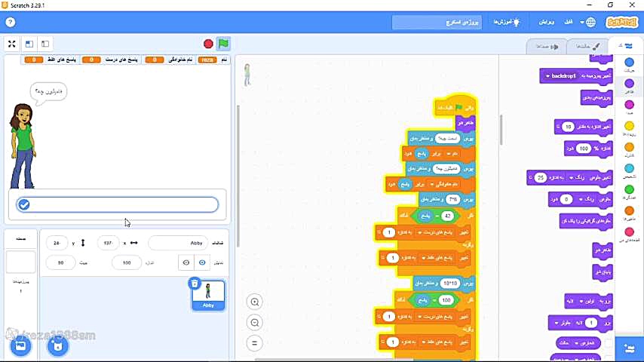Click the sprite y position field
This screenshot has width=644, height=362.
[57, 243]
